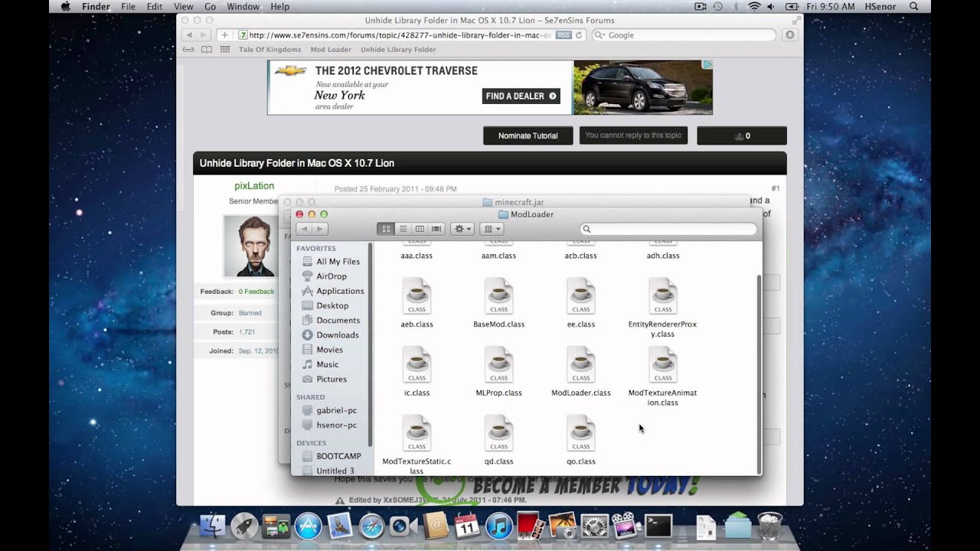Open Terminal in the Dock
This screenshot has height=551, width=980.
pyautogui.click(x=658, y=526)
